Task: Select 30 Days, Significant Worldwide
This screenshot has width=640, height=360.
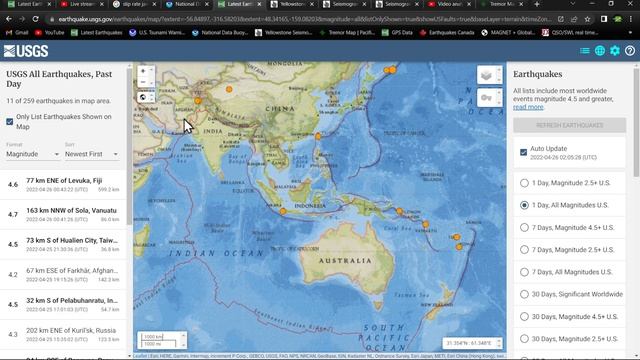Action: tap(524, 294)
